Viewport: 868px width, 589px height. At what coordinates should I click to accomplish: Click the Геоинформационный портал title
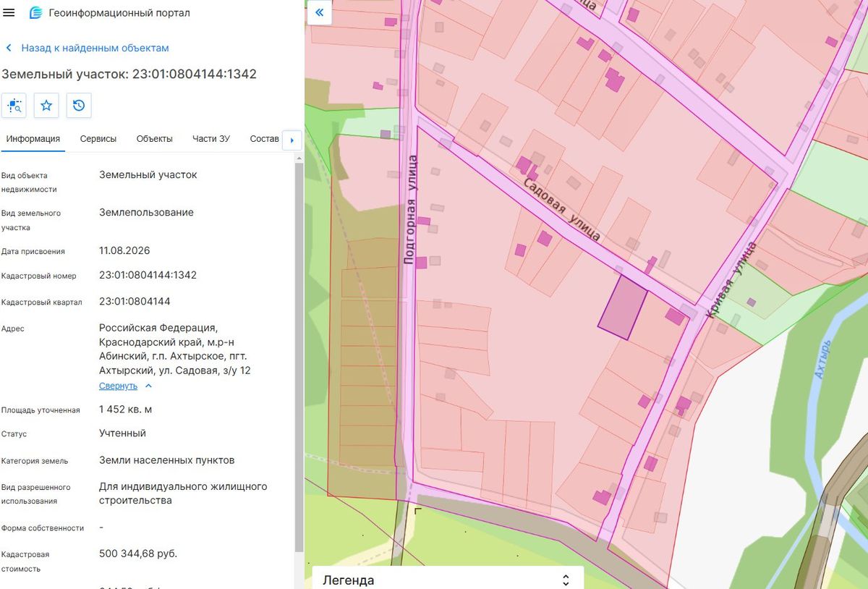119,13
